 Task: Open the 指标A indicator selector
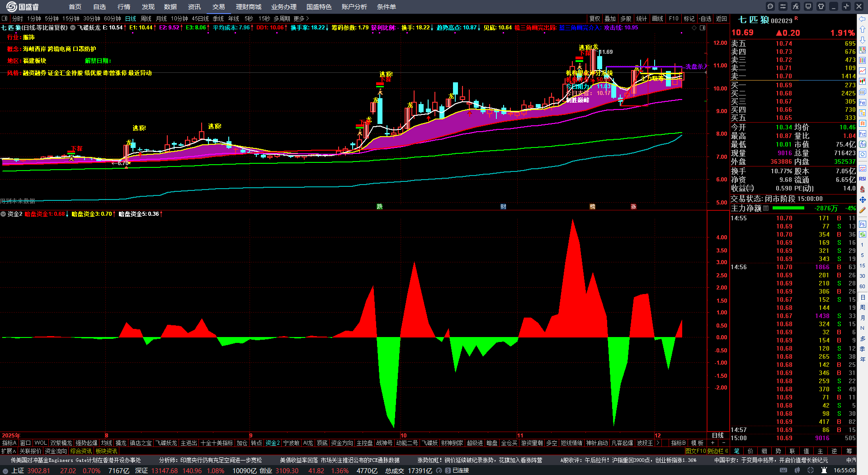9,443
